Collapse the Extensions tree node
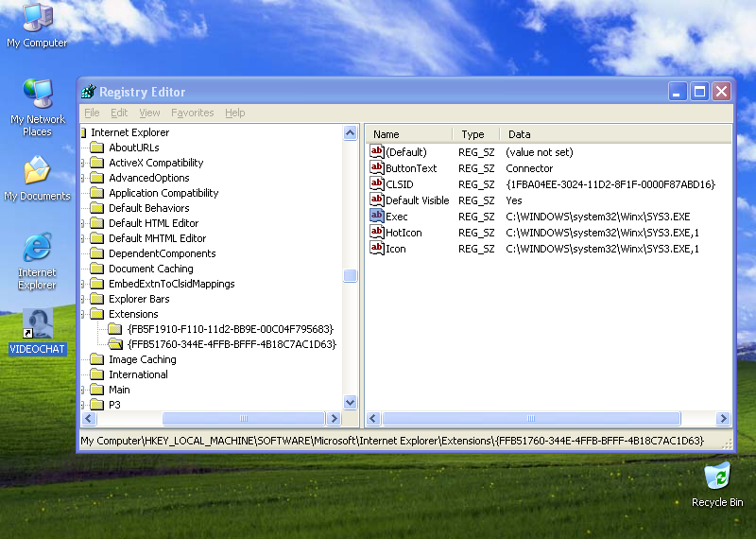 coord(83,314)
